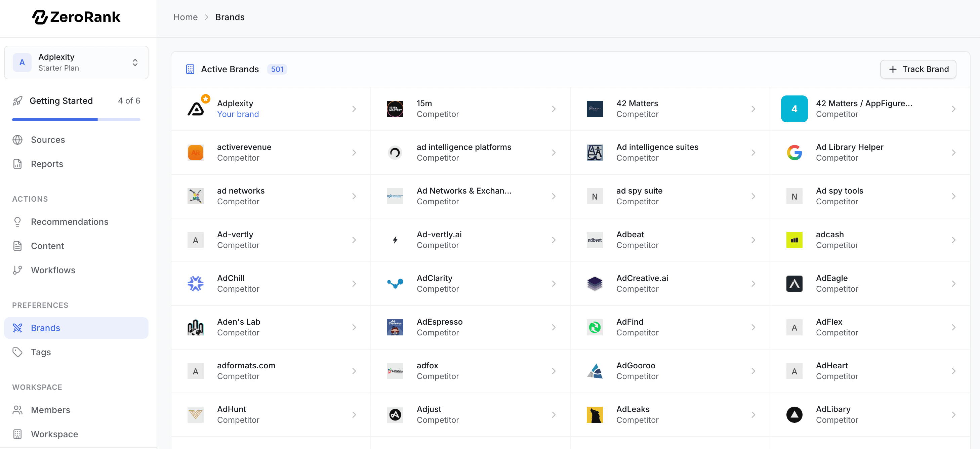The width and height of the screenshot is (980, 449).
Task: Click the Getting Started progress bar
Action: 76,120
